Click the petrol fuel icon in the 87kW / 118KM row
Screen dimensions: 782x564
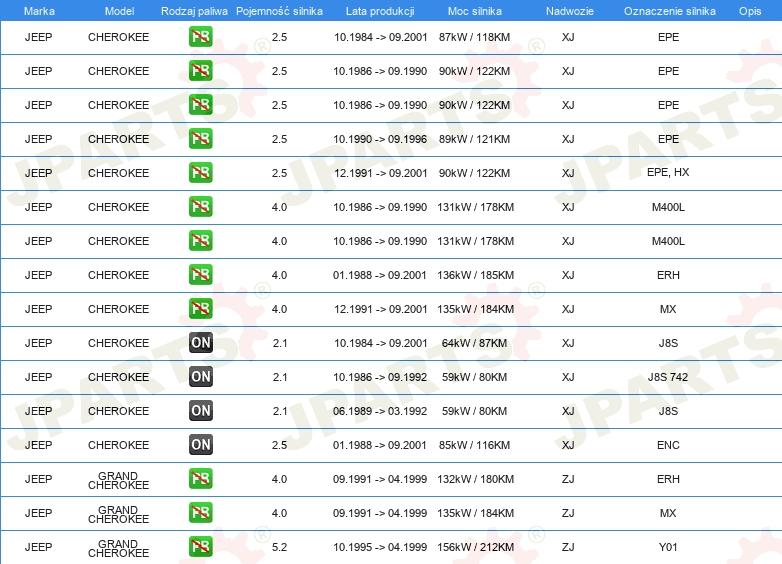(200, 36)
